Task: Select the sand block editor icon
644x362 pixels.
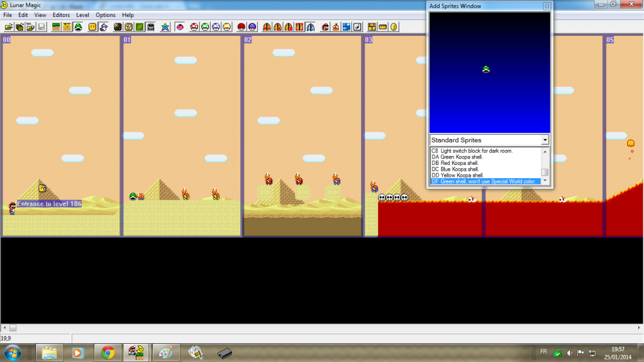Action: coord(67,27)
